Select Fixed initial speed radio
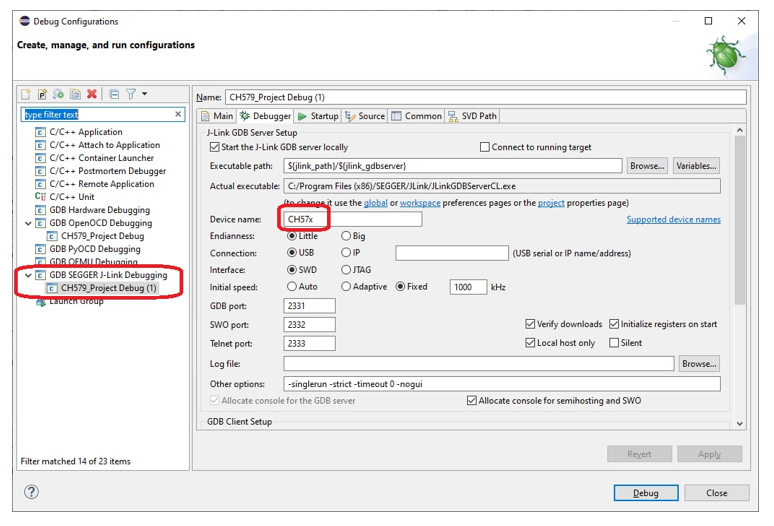 (400, 287)
